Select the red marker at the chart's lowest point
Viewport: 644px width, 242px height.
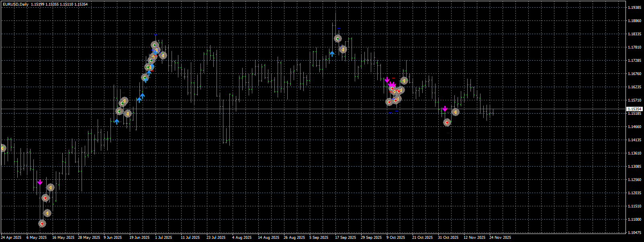(42, 224)
